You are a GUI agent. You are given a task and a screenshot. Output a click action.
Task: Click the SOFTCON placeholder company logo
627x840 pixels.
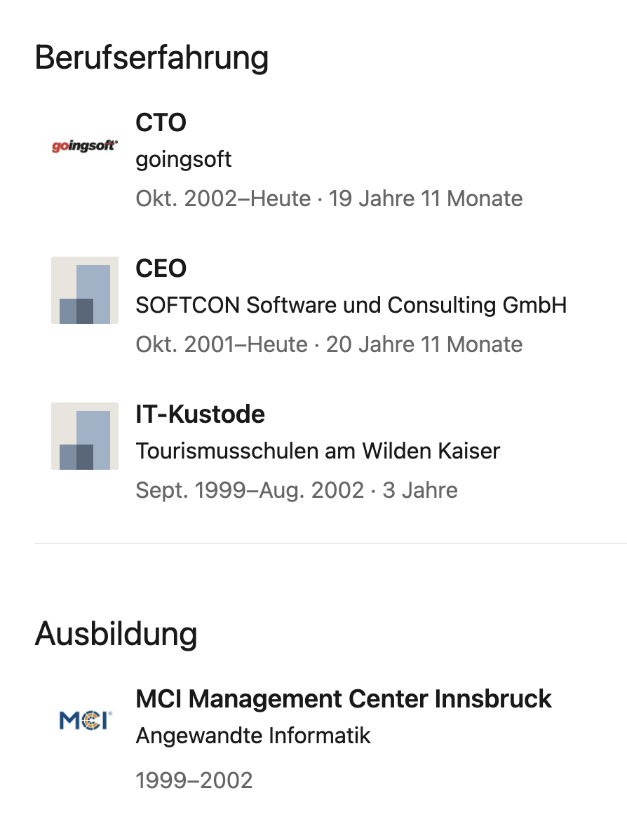(85, 290)
